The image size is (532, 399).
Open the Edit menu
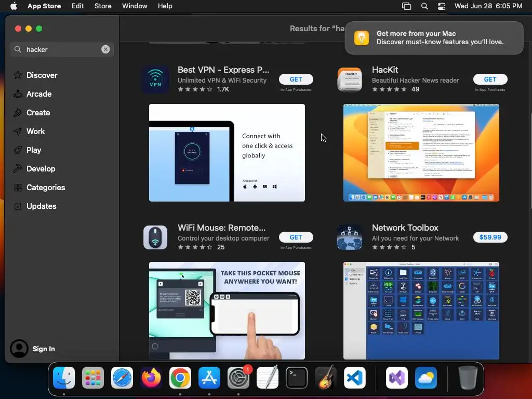[x=78, y=6]
